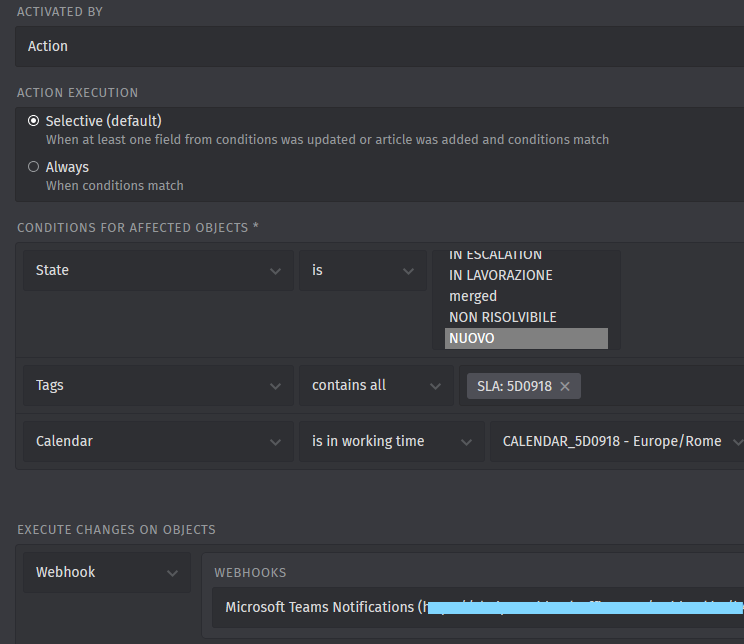Open the 'is' operator dropdown for State
Viewport: 744px width, 644px height.
pos(362,270)
